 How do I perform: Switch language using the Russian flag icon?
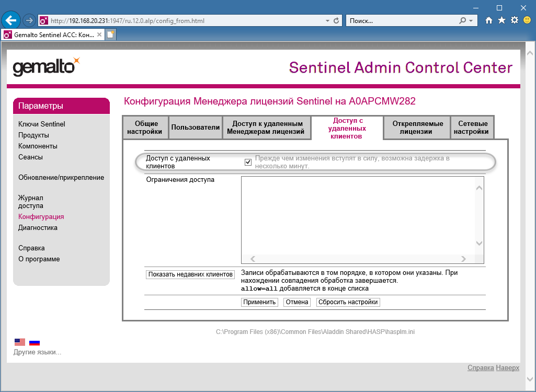click(35, 342)
